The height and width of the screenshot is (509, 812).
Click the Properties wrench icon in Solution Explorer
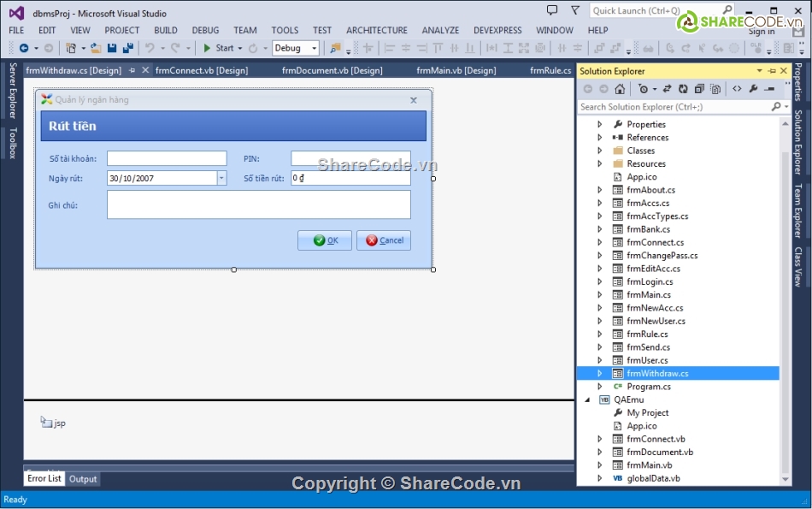[753, 89]
